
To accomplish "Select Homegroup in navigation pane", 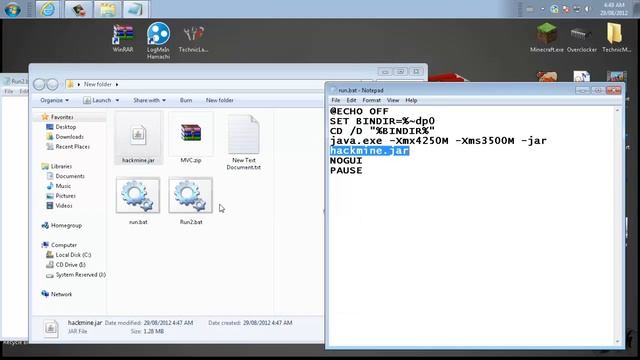I will (x=66, y=225).
